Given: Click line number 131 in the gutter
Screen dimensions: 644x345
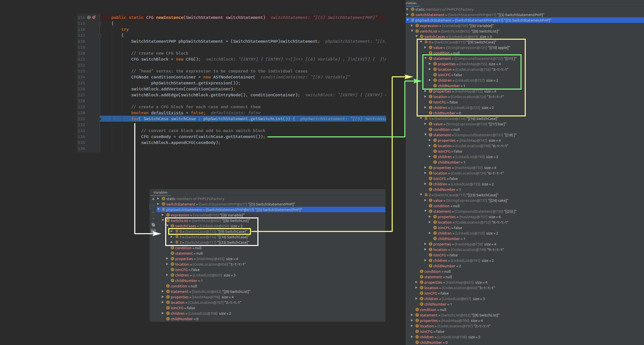Looking at the screenshot, I should click(x=81, y=119).
